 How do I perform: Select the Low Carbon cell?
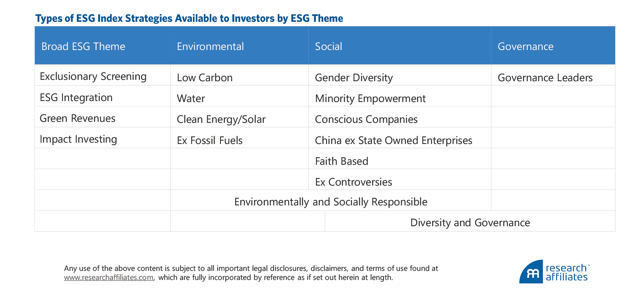coord(205,78)
